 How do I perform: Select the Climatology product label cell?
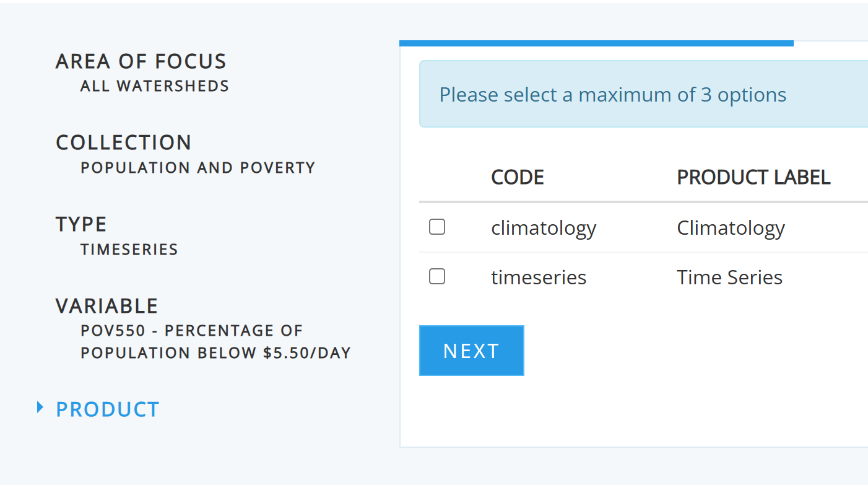click(x=731, y=228)
